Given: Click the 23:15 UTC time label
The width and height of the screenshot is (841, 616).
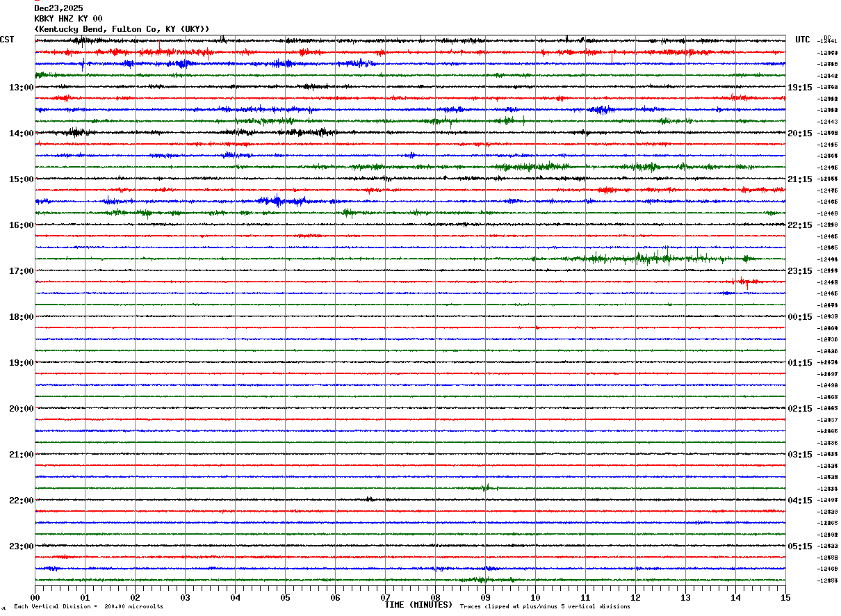Looking at the screenshot, I should (799, 271).
